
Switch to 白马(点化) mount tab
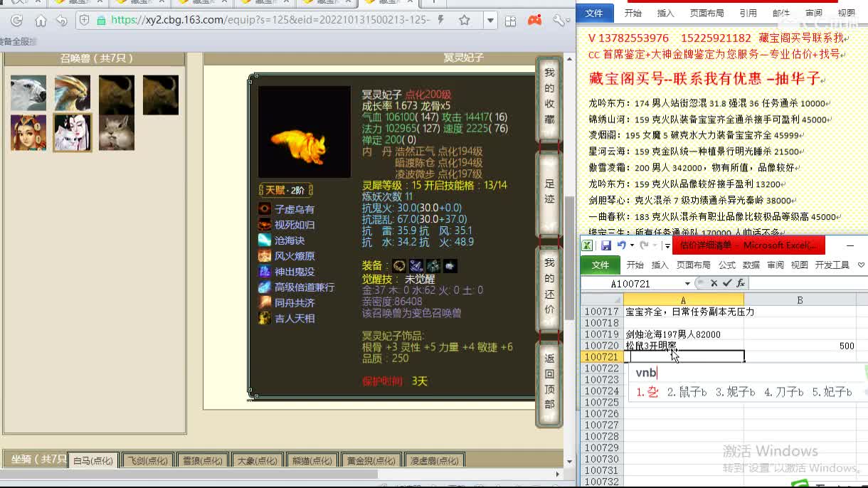click(x=93, y=460)
